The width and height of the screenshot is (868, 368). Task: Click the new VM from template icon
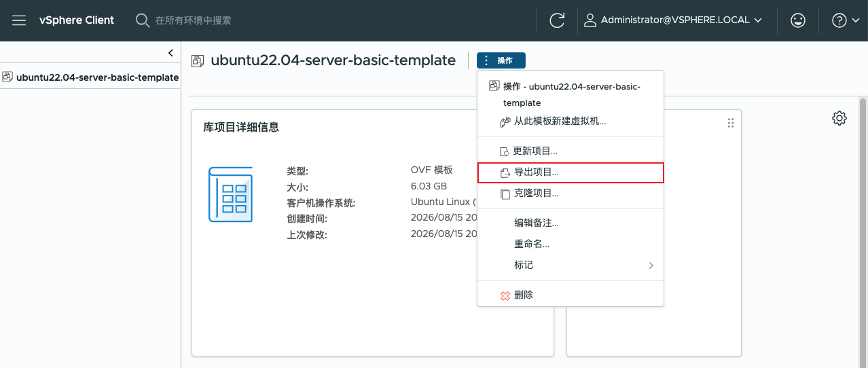tap(505, 122)
